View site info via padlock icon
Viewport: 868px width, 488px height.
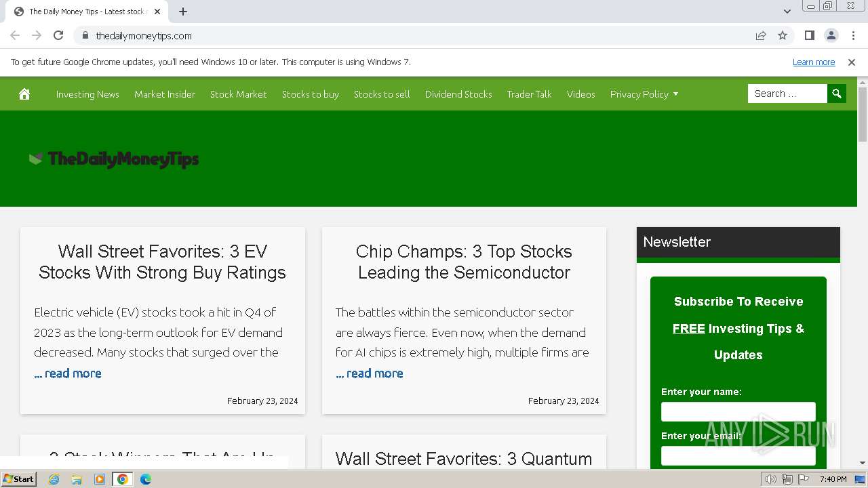click(85, 35)
